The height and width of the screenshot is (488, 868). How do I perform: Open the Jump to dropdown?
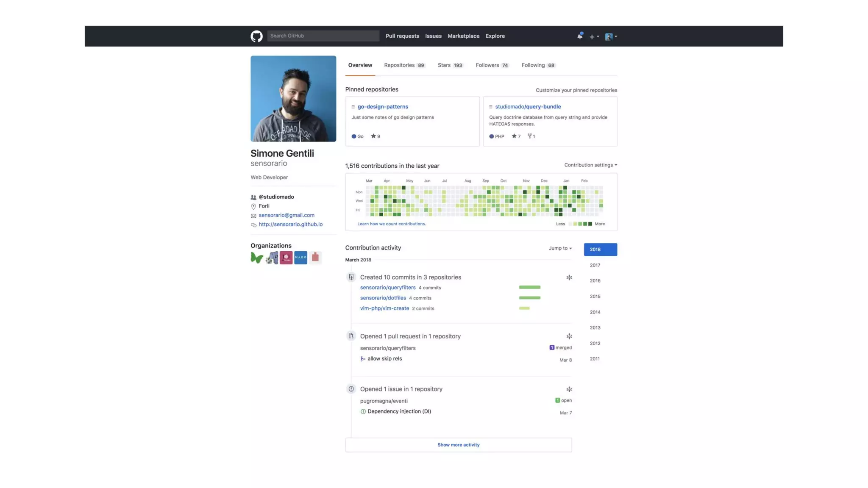[560, 248]
